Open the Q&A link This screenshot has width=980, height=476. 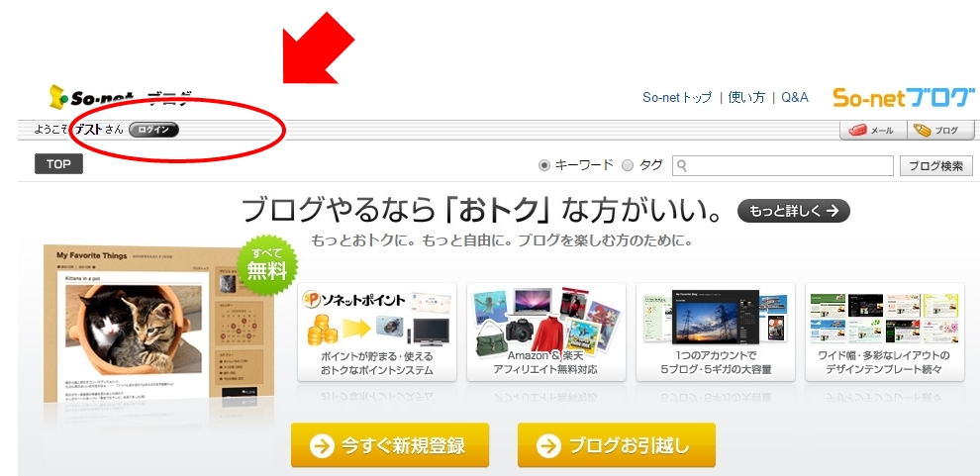(794, 97)
